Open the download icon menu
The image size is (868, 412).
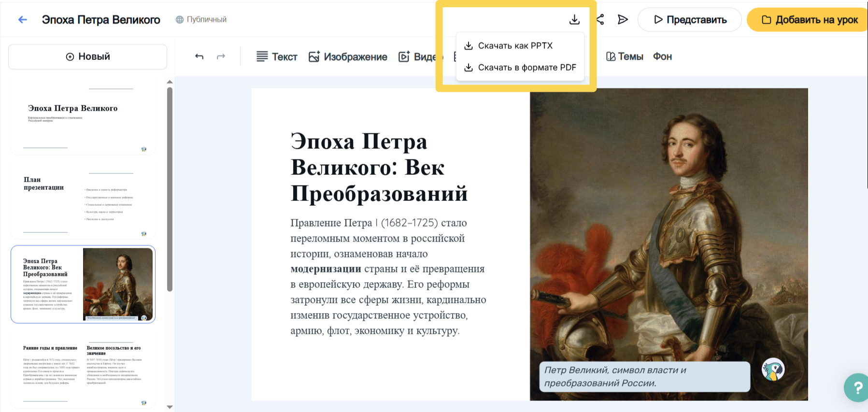coord(574,20)
